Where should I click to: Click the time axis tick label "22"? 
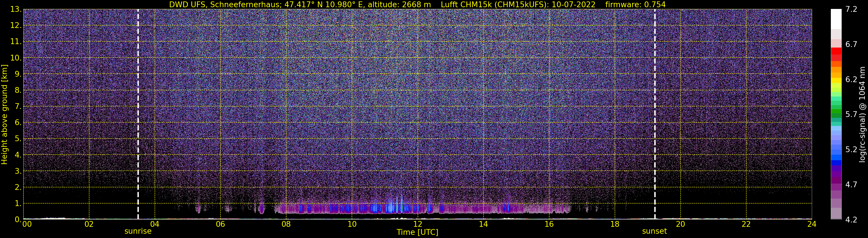(x=746, y=224)
